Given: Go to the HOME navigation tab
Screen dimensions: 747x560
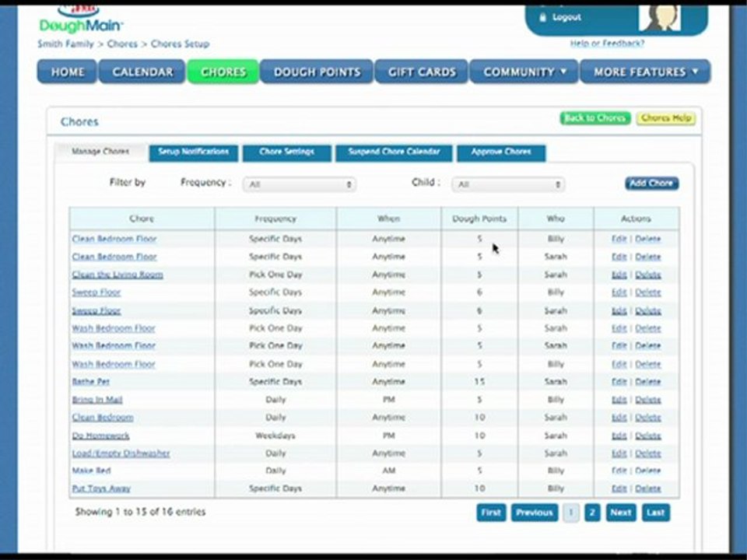Looking at the screenshot, I should (x=67, y=72).
